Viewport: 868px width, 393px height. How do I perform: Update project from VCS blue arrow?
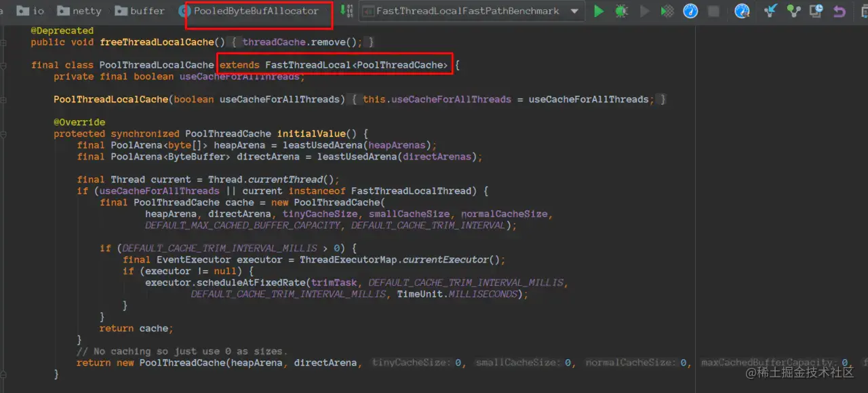pos(771,11)
